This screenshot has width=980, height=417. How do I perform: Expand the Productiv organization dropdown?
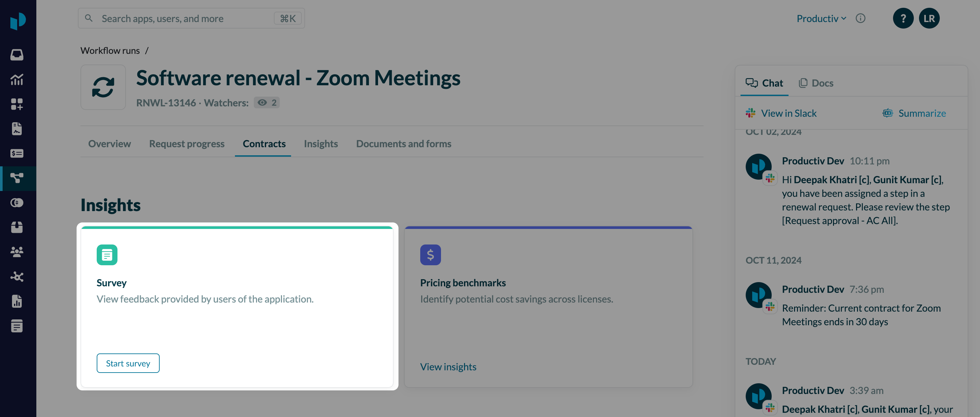(x=821, y=18)
